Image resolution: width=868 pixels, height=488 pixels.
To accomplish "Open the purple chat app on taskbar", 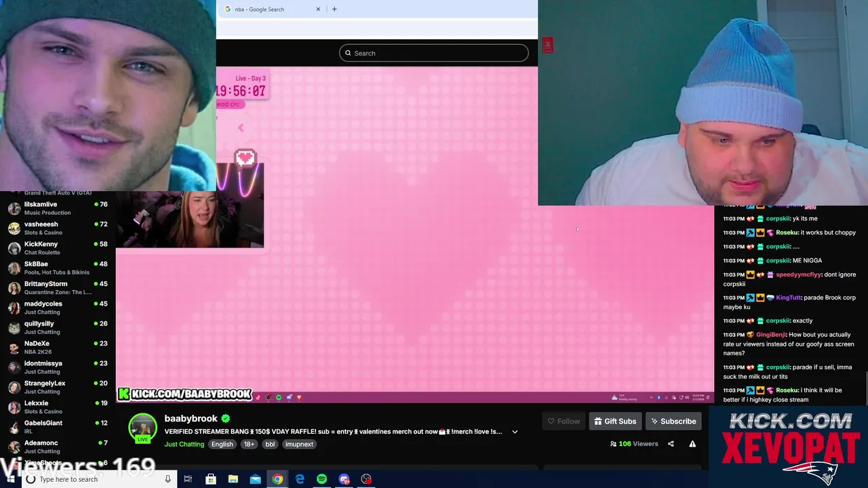I will pos(344,479).
